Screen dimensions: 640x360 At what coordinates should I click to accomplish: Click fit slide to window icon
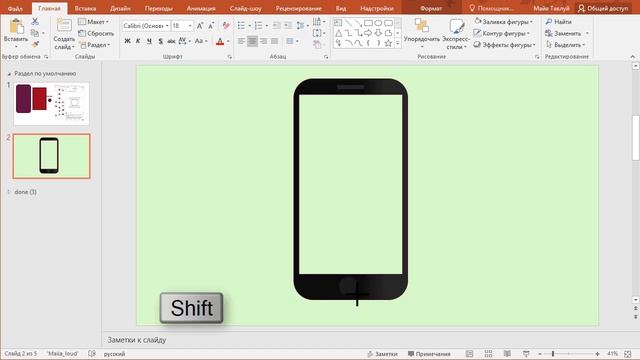click(x=628, y=354)
